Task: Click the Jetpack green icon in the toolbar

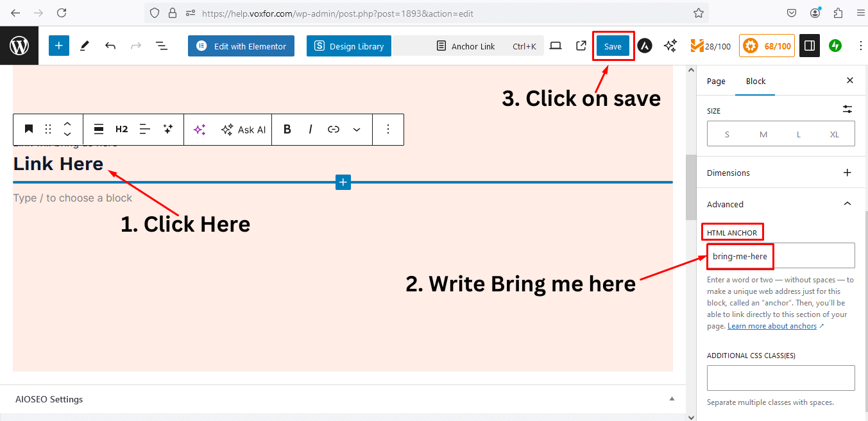Action: pyautogui.click(x=835, y=46)
